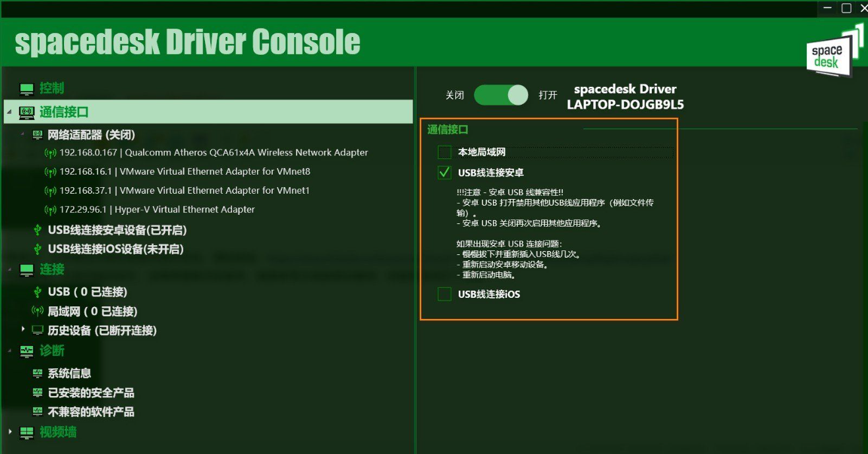The width and height of the screenshot is (868, 454).
Task: Select 局域网 ( 0 已连接) row
Action: pos(92,311)
